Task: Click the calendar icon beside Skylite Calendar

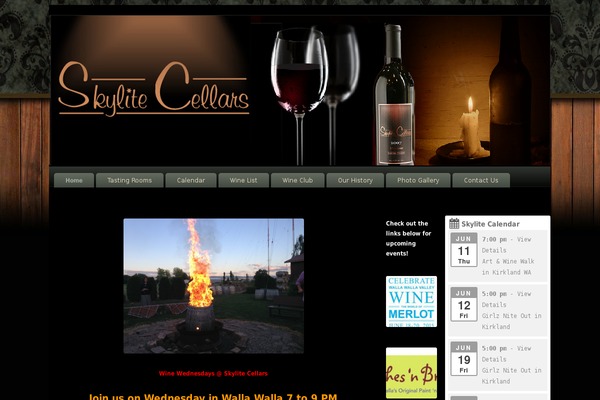Action: tap(454, 224)
